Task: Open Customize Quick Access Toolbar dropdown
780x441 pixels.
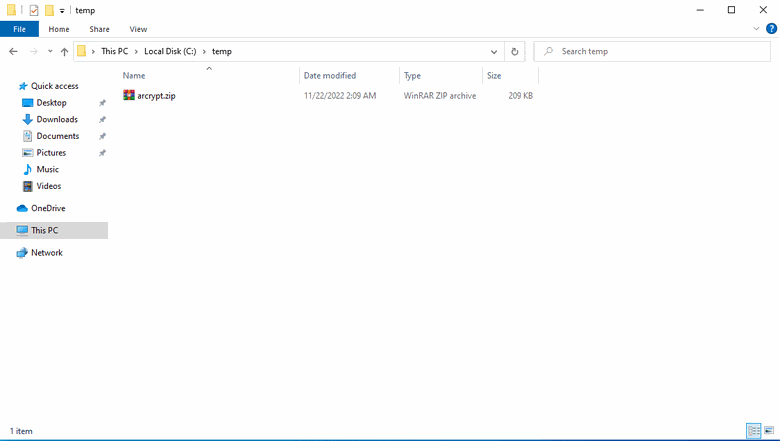Action: coord(62,10)
